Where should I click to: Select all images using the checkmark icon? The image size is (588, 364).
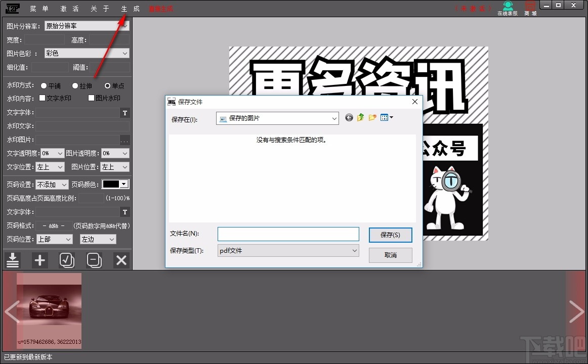pyautogui.click(x=67, y=260)
